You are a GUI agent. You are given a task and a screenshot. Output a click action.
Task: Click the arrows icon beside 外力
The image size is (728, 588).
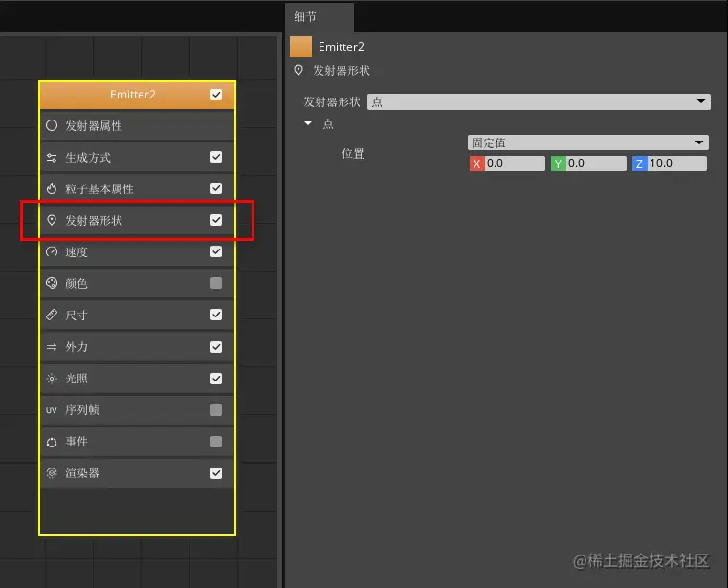coord(52,347)
